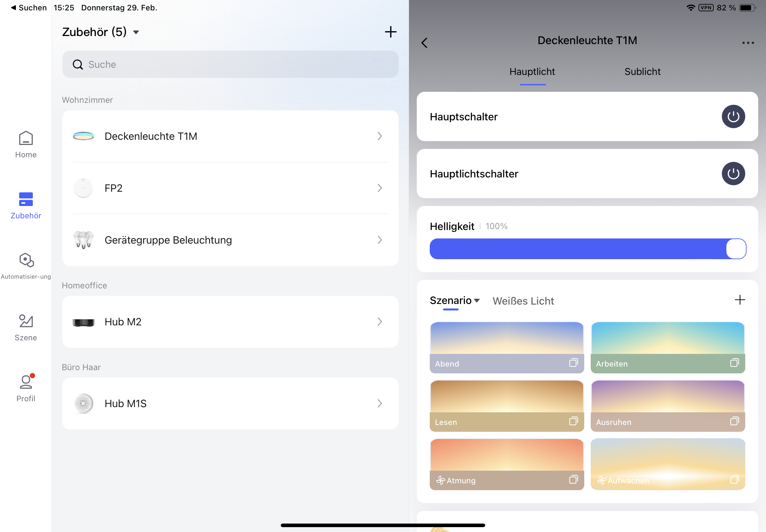Click the Suche search field

click(x=230, y=64)
